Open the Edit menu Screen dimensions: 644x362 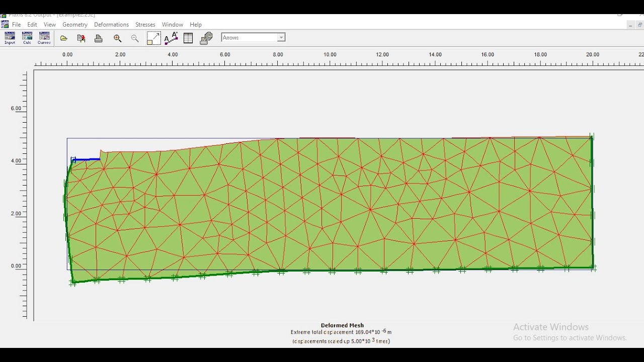tap(32, 25)
